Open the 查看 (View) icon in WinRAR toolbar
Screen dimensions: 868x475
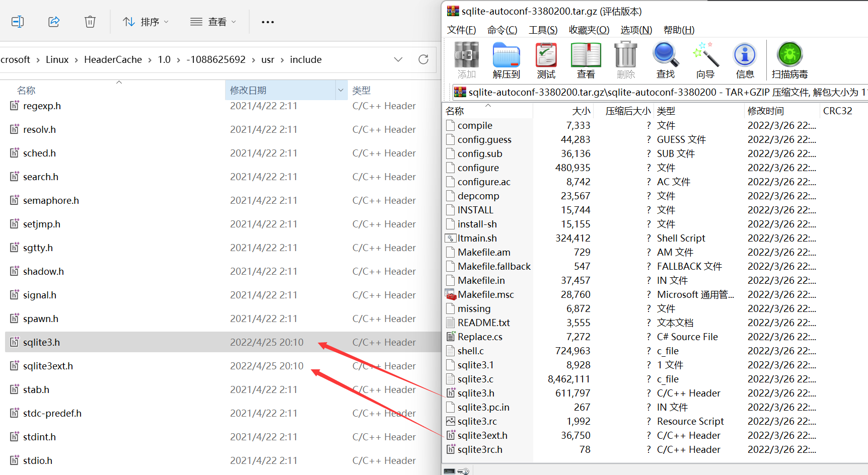(585, 59)
